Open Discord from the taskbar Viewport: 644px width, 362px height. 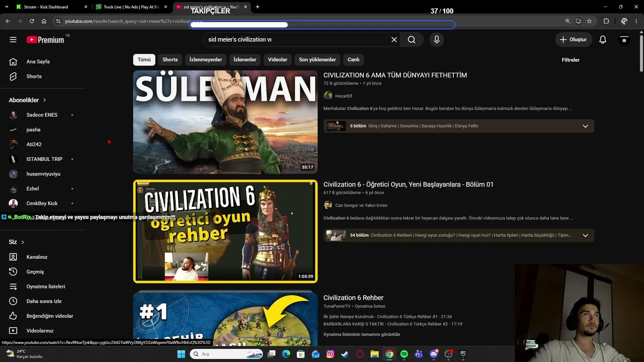pos(434,354)
